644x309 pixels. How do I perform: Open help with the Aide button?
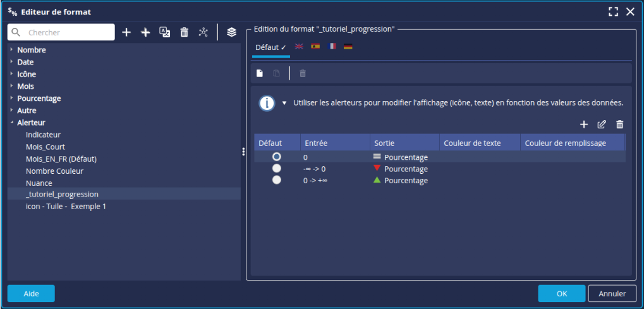pyautogui.click(x=31, y=293)
